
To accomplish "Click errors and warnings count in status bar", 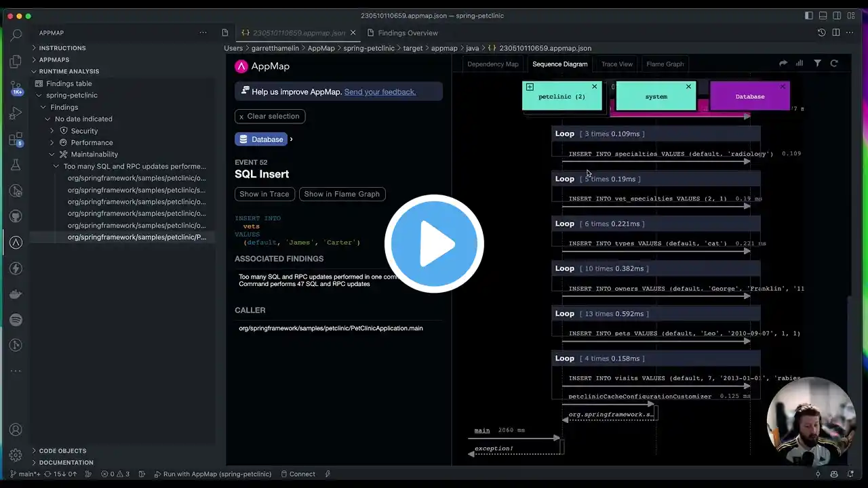I will (115, 474).
